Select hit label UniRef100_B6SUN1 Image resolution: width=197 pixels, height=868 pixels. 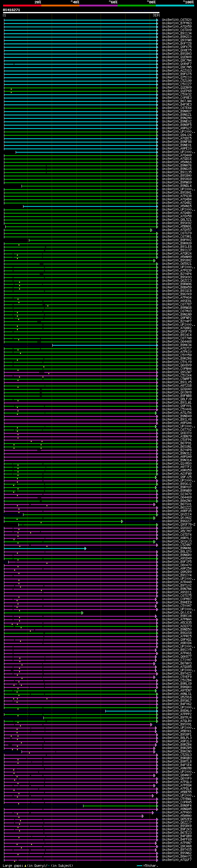coord(177,447)
